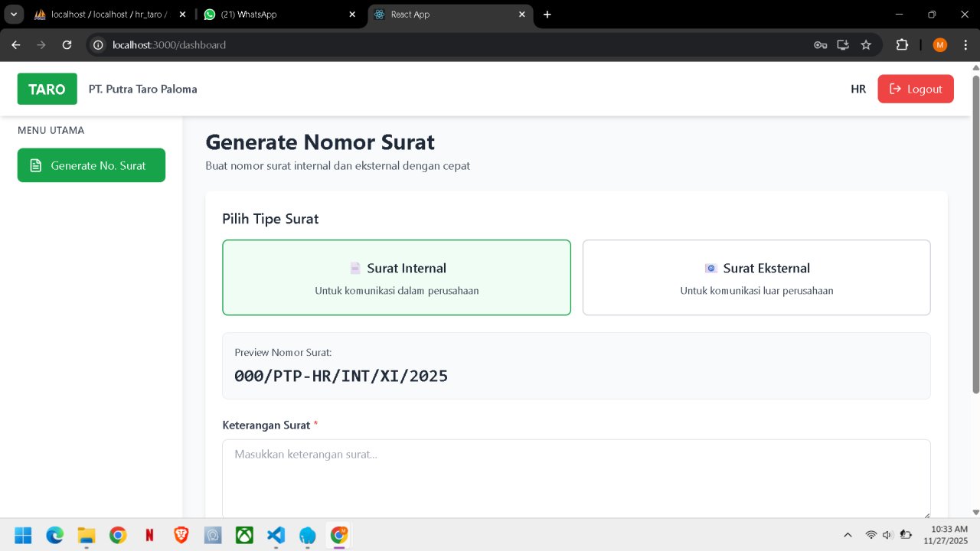Expand the tab search dropdown arrow
The height and width of the screenshot is (551, 980).
click(15, 15)
